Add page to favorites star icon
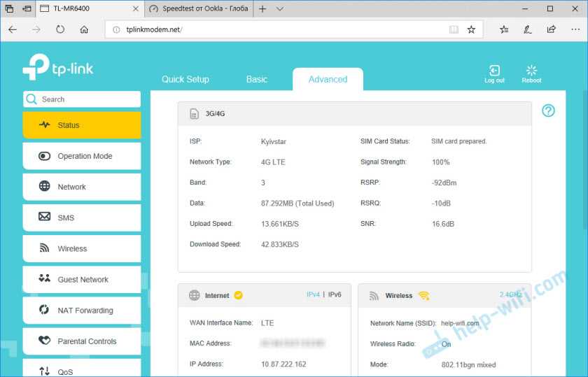The image size is (588, 377). tap(471, 29)
